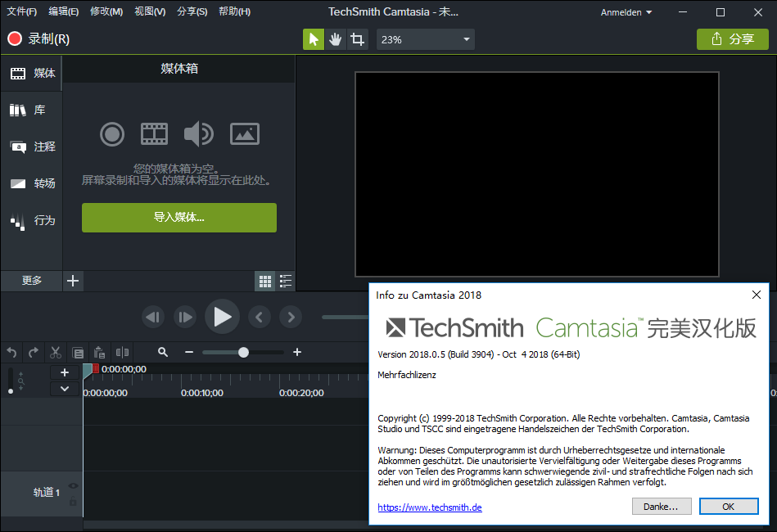777x532 pixels.
Task: Click the split clip icon
Action: (122, 353)
